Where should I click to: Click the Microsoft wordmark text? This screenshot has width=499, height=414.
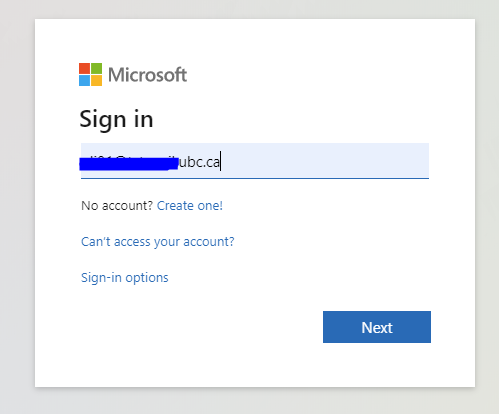[x=147, y=75]
